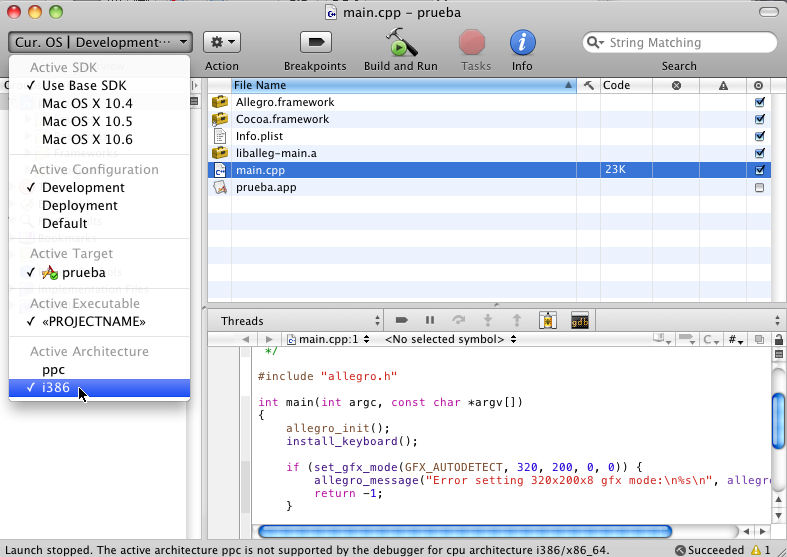This screenshot has height=557, width=787.
Task: Click the Build and Run hammer icon
Action: point(401,42)
